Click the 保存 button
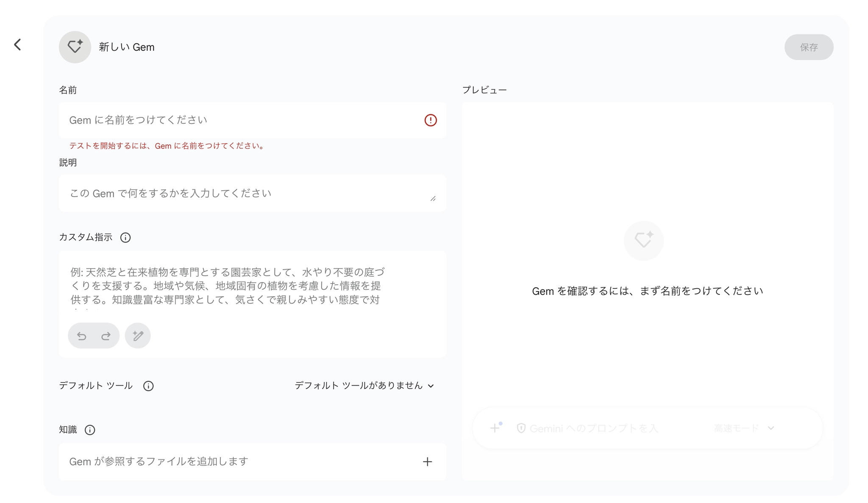 808,47
